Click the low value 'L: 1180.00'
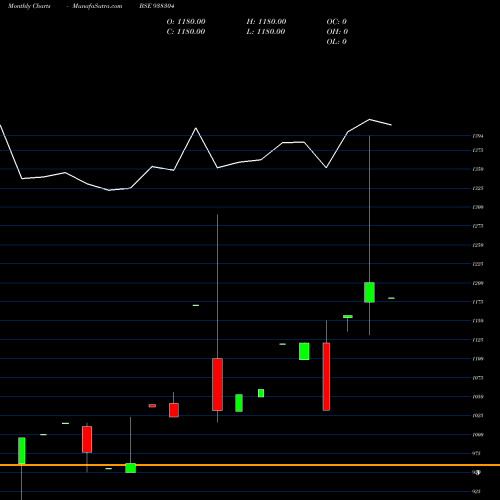This screenshot has height=500, width=500. [x=266, y=32]
